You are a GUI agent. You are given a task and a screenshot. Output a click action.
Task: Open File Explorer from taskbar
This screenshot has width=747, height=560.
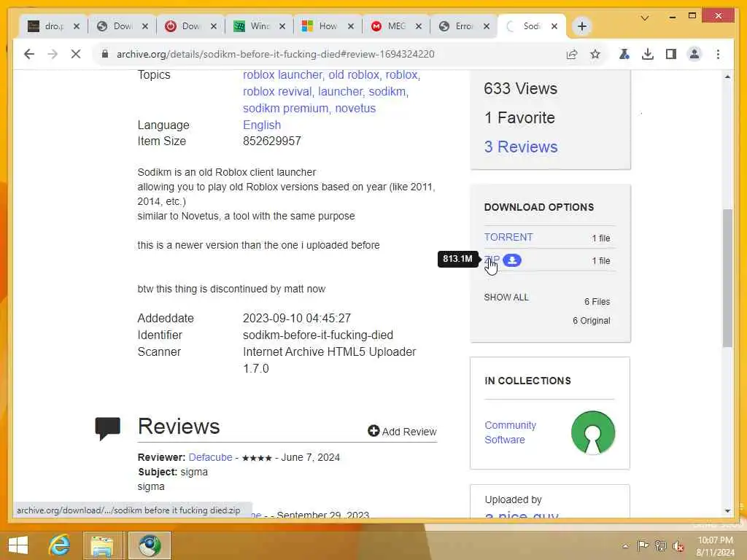click(x=102, y=545)
